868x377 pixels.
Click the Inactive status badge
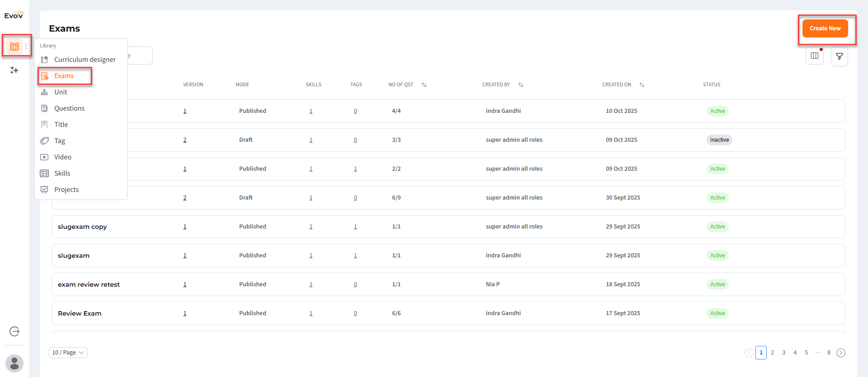coord(719,140)
